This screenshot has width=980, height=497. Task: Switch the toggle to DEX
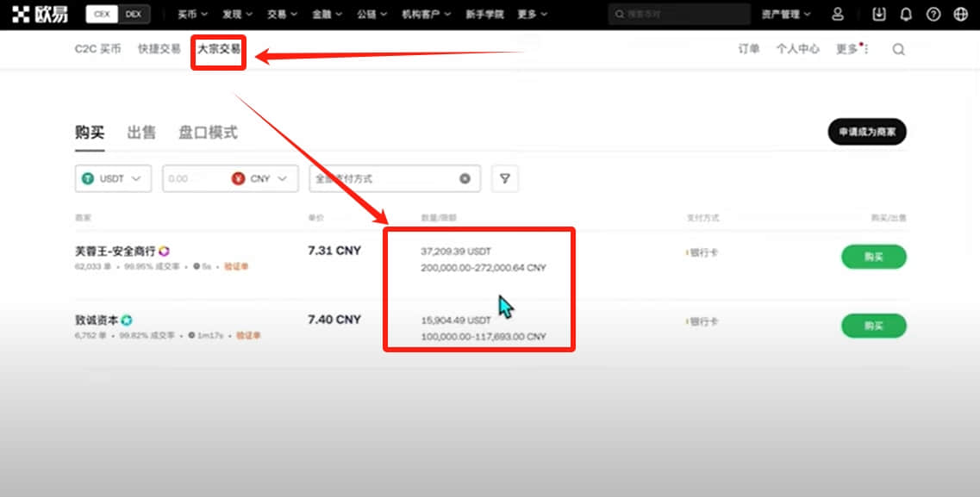point(134,15)
